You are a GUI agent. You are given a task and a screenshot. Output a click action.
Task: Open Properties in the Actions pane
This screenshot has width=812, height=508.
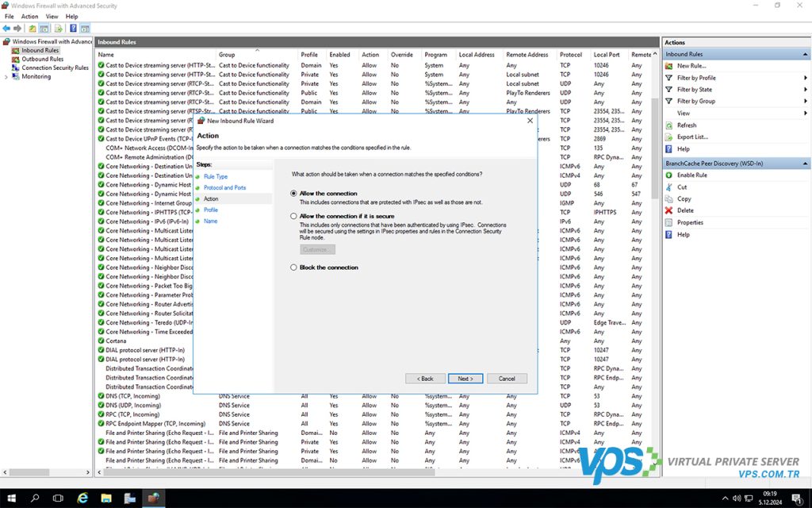click(x=691, y=222)
